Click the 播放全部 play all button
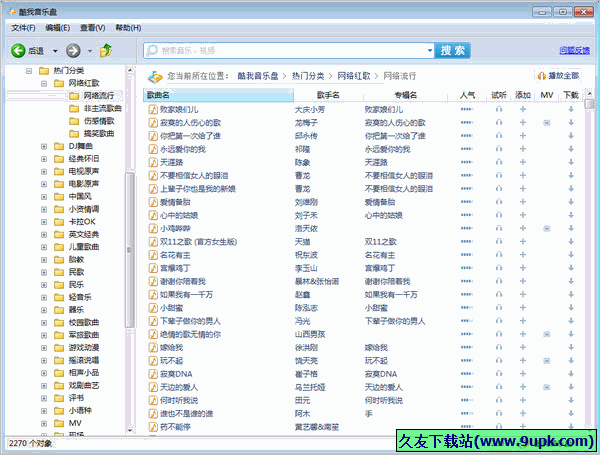 pos(558,76)
